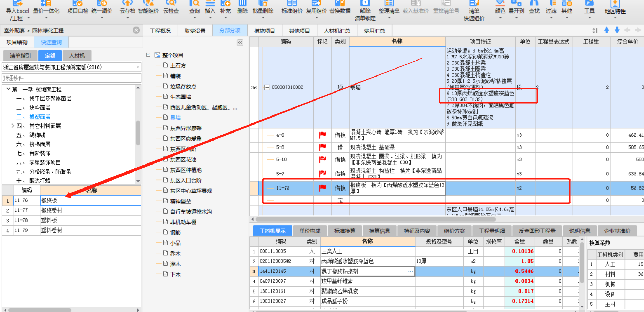Open 云检查 tool
Screen dimensions: 644x312
tap(171, 8)
